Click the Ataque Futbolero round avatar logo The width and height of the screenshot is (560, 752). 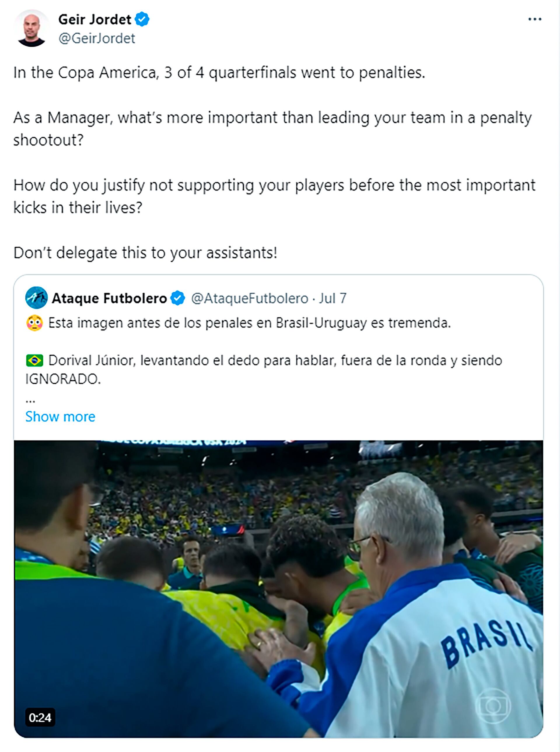point(36,298)
